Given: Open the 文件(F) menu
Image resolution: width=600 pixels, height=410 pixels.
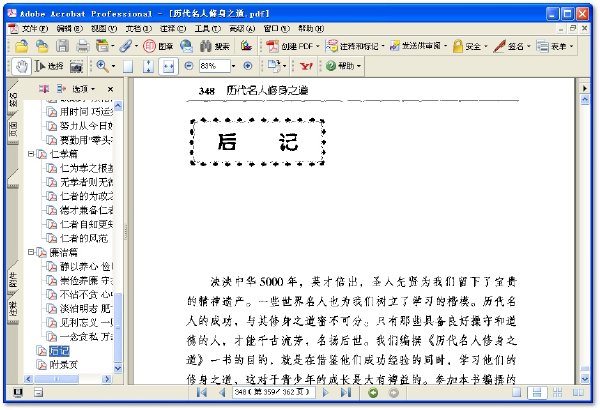Looking at the screenshot, I should point(34,29).
